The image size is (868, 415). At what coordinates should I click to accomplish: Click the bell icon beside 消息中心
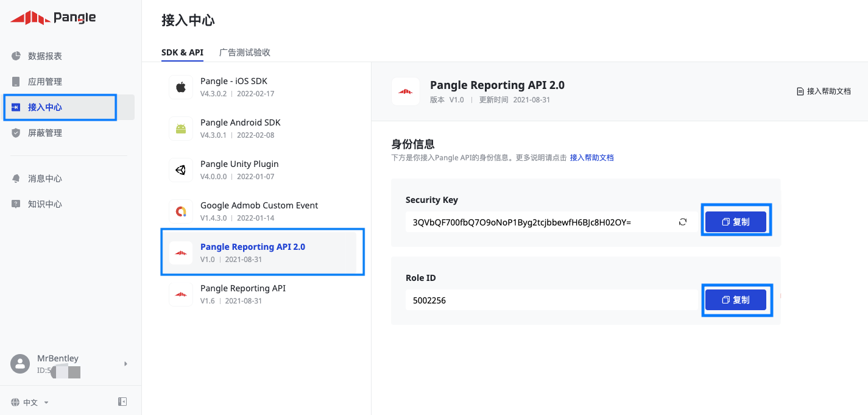pyautogui.click(x=16, y=179)
